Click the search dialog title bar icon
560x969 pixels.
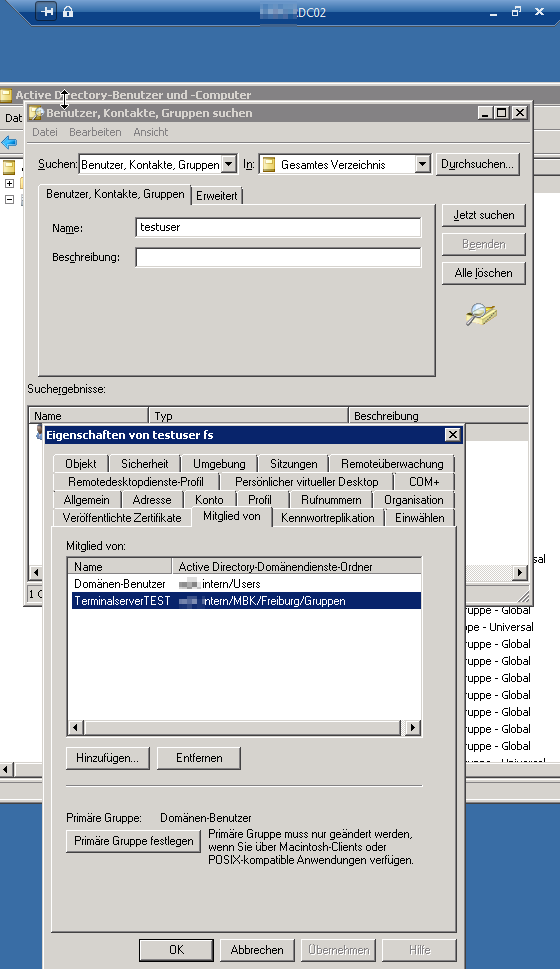pos(36,112)
